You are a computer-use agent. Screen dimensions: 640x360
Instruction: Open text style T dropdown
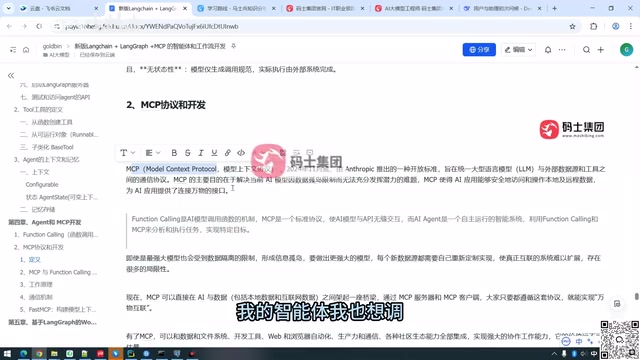pos(127,153)
